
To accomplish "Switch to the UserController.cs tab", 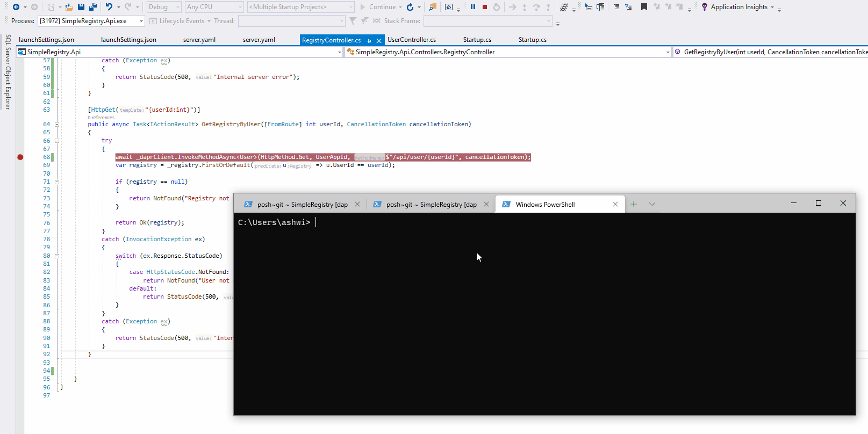I will point(412,40).
